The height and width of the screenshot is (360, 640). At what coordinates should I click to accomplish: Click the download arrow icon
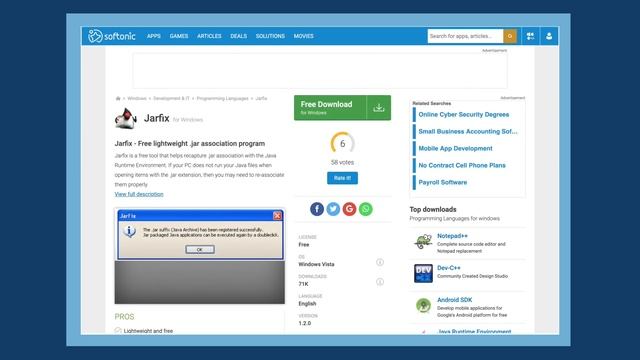(x=379, y=108)
